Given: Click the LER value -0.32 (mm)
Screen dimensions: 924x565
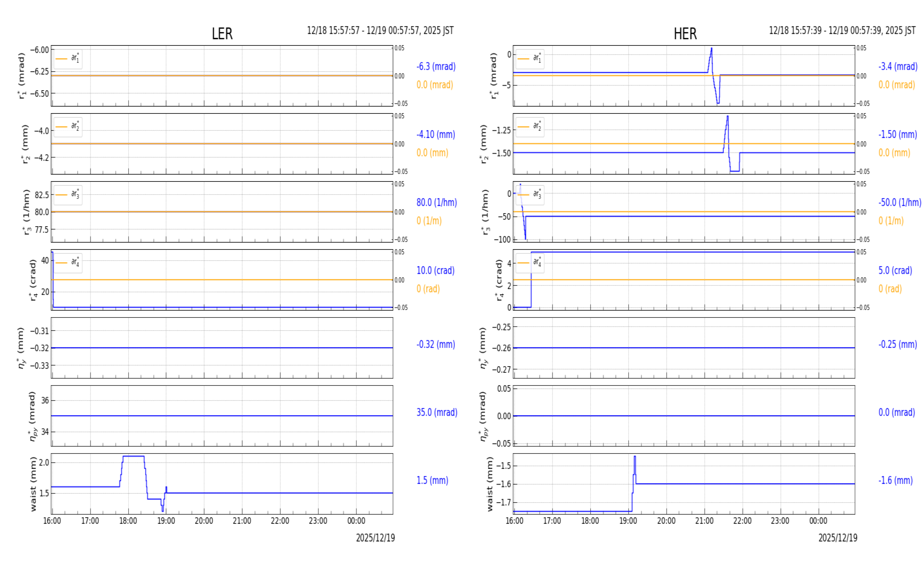Looking at the screenshot, I should pos(436,345).
